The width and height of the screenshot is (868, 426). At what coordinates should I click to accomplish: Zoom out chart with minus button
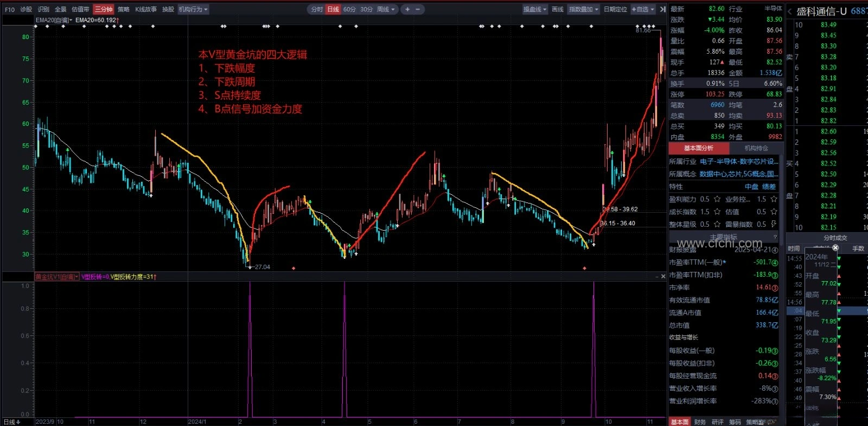click(418, 9)
